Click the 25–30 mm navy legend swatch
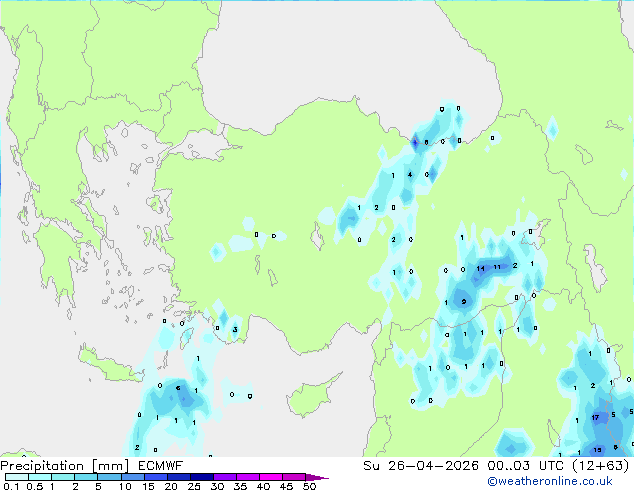This screenshot has height=490, width=634. pyautogui.click(x=201, y=477)
